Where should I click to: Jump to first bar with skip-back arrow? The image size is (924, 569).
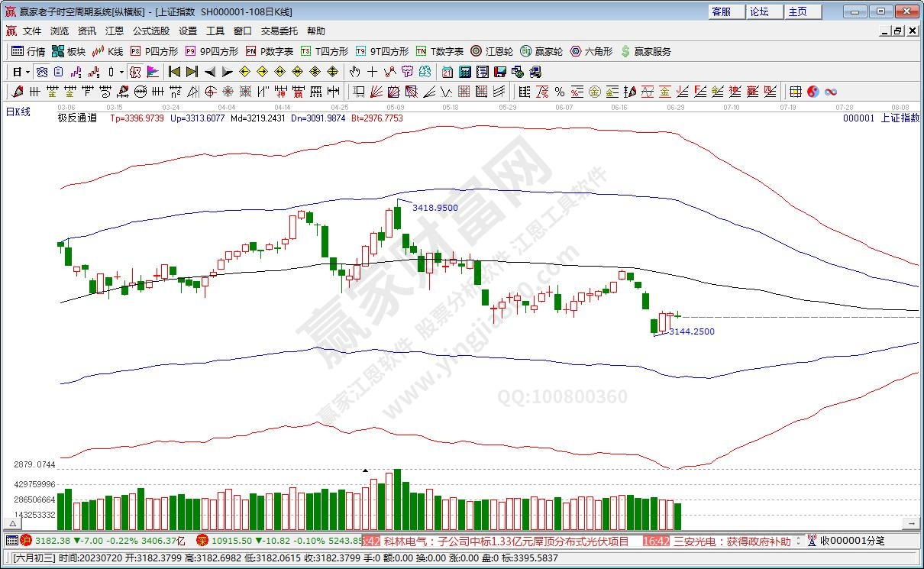pyautogui.click(x=174, y=72)
